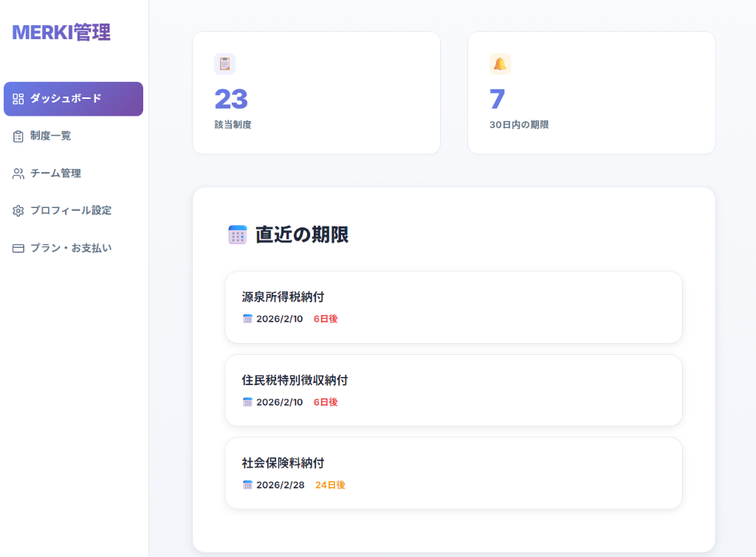Click the bell icon above 7

tap(500, 64)
